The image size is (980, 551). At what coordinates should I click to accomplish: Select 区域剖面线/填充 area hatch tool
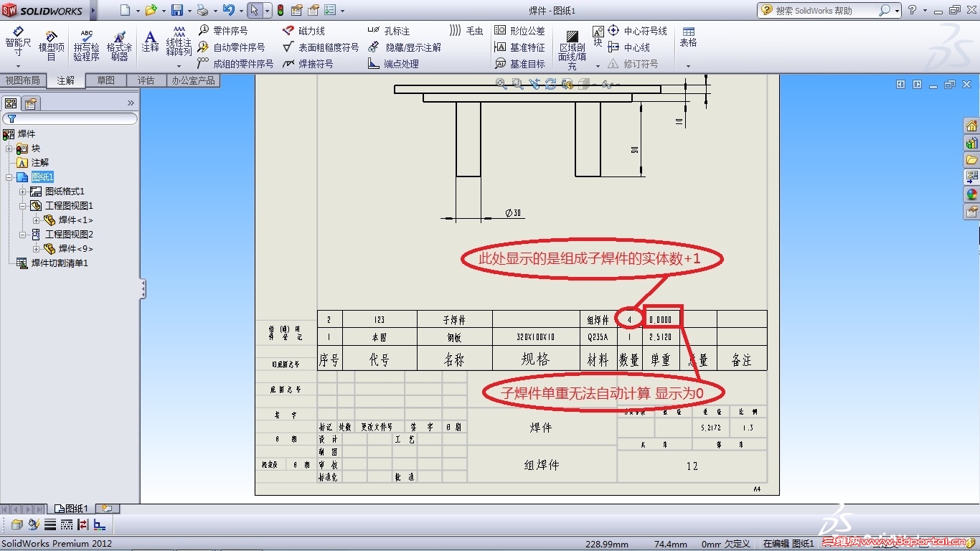click(x=572, y=49)
